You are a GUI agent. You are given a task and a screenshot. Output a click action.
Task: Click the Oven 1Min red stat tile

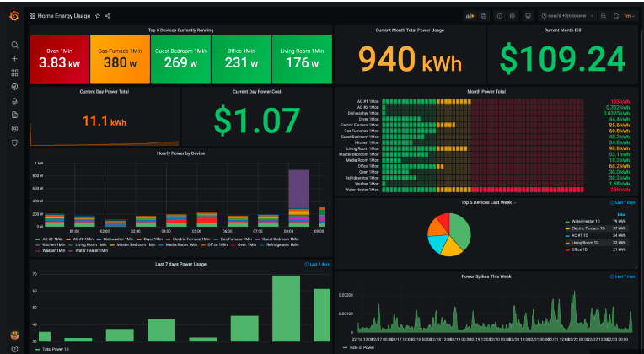[60, 59]
